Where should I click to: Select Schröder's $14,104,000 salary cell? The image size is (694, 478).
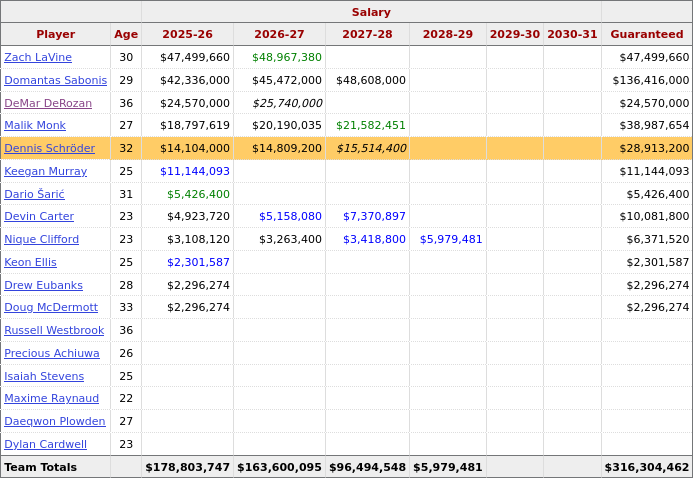195,148
